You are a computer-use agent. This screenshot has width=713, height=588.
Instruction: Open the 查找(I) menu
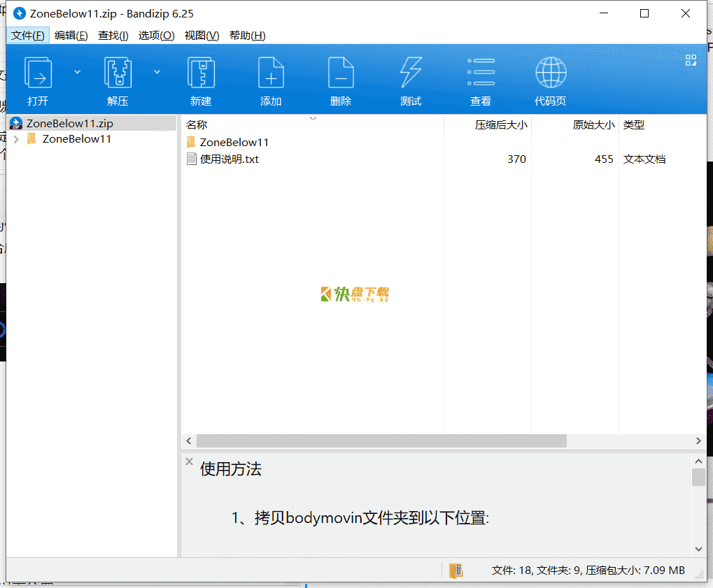[113, 36]
